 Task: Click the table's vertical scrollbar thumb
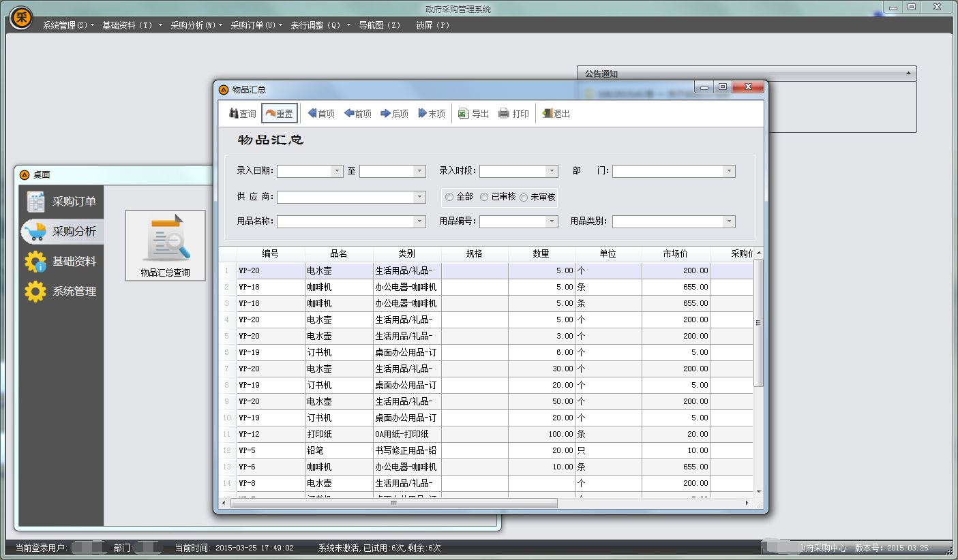(x=758, y=322)
